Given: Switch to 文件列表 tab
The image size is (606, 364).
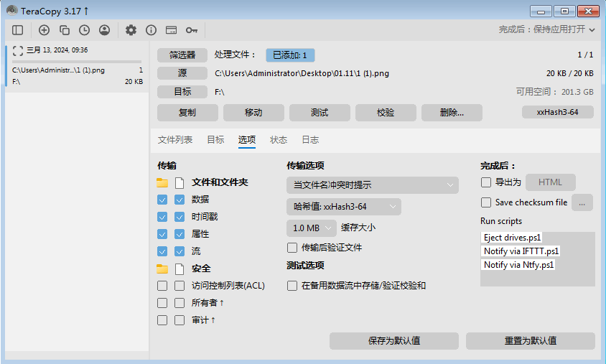Looking at the screenshot, I should pos(175,140).
